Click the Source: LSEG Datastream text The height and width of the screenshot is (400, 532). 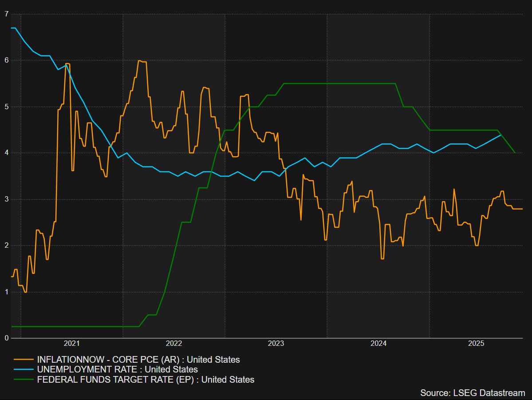tap(473, 393)
